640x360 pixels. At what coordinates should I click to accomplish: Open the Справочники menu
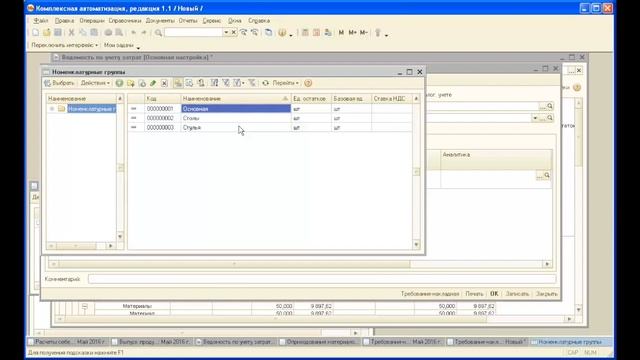[x=124, y=20]
